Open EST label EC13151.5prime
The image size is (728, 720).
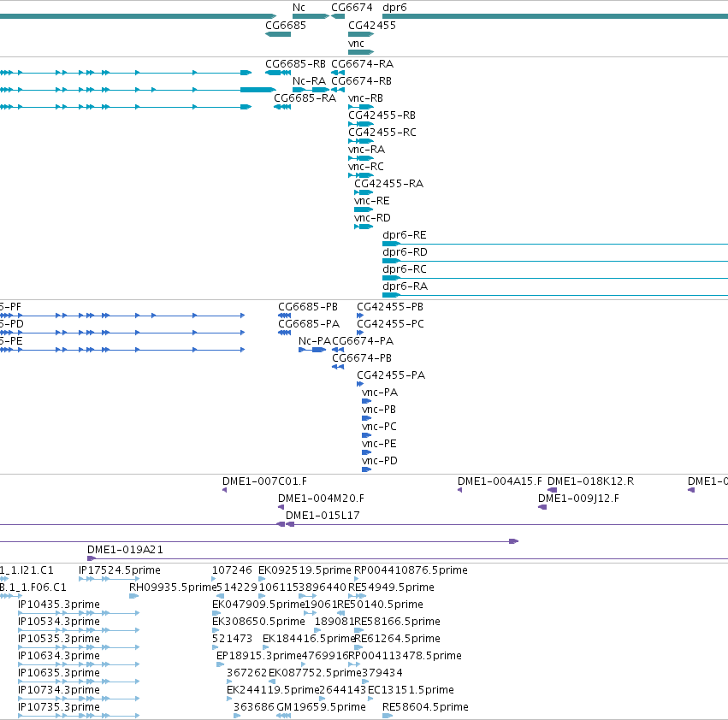coord(411,690)
